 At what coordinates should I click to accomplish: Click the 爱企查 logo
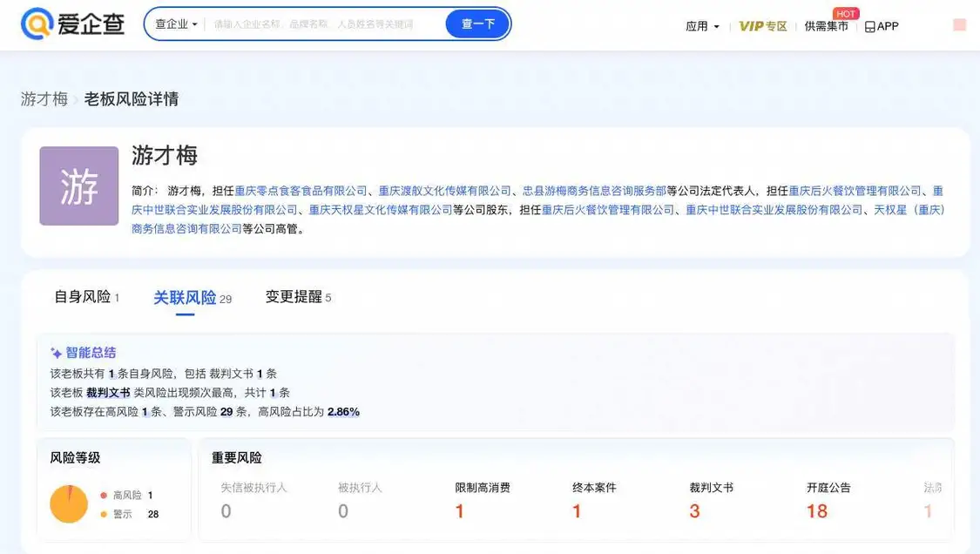click(x=72, y=24)
